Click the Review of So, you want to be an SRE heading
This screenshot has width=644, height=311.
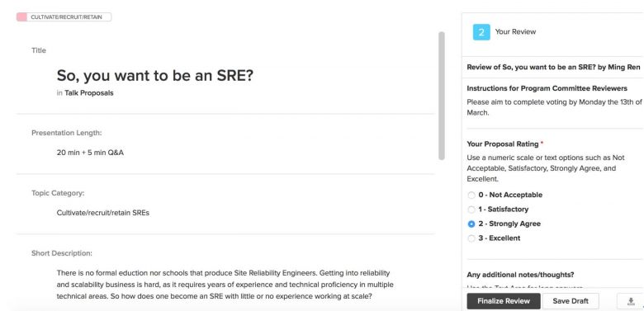coord(553,68)
